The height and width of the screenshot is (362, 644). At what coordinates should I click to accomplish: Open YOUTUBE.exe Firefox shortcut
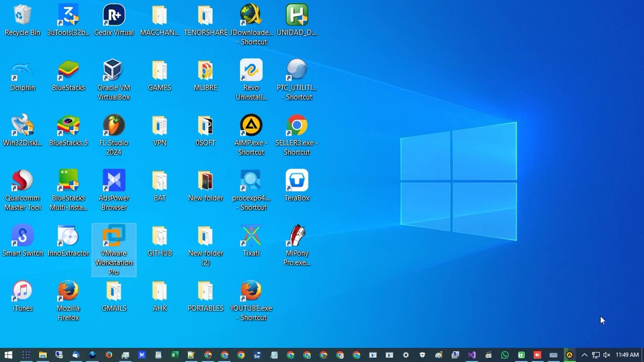(x=251, y=301)
